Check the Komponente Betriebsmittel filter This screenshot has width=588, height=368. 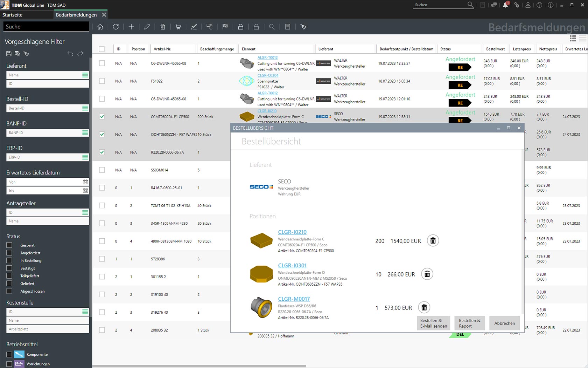coord(9,354)
